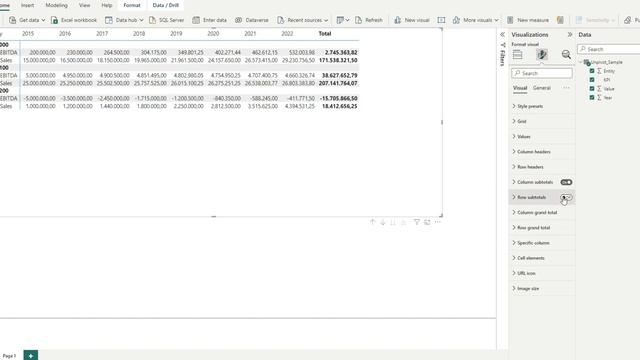
Task: Click the Refresh icon
Action: [358, 20]
